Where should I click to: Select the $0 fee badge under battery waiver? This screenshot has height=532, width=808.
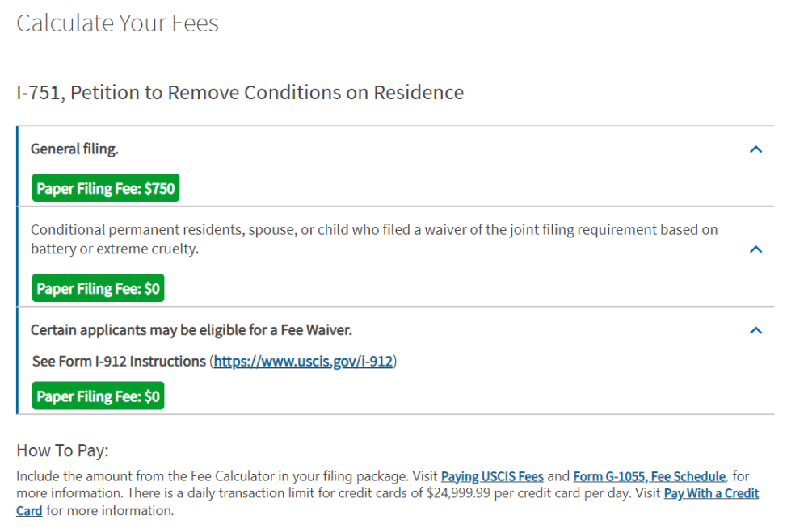(x=98, y=288)
